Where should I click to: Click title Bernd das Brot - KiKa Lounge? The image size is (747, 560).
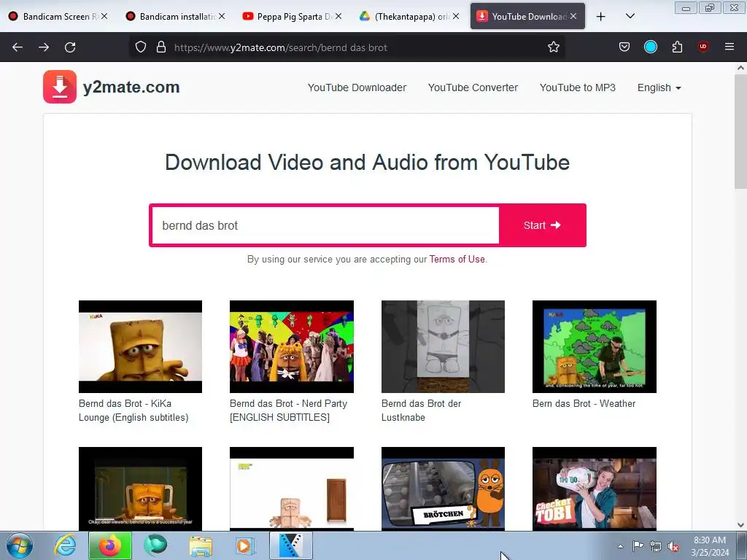133,411
